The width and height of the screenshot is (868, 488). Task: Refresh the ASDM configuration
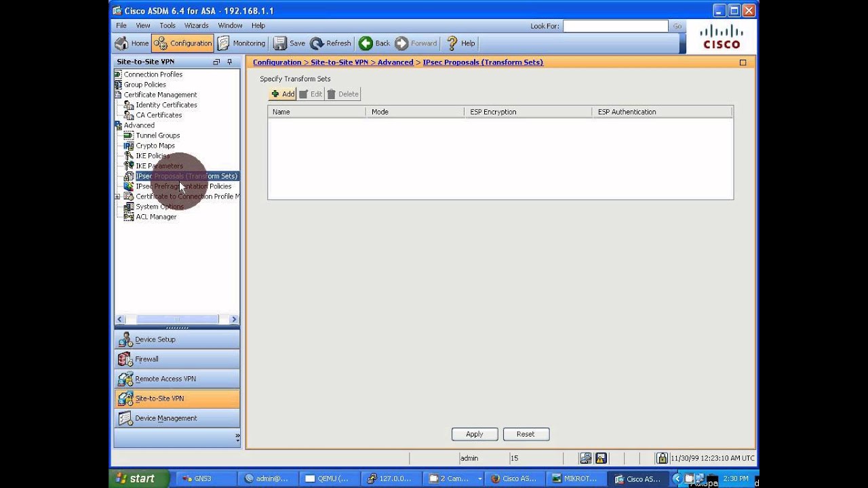pyautogui.click(x=331, y=43)
